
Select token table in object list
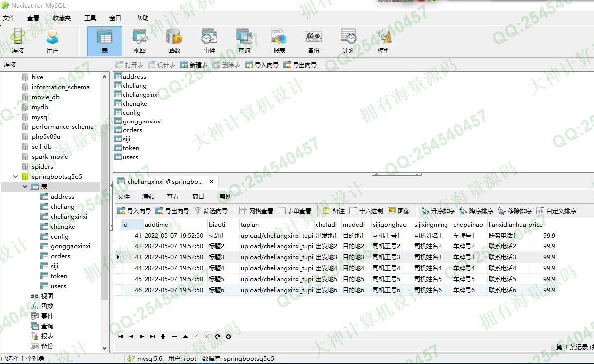131,148
